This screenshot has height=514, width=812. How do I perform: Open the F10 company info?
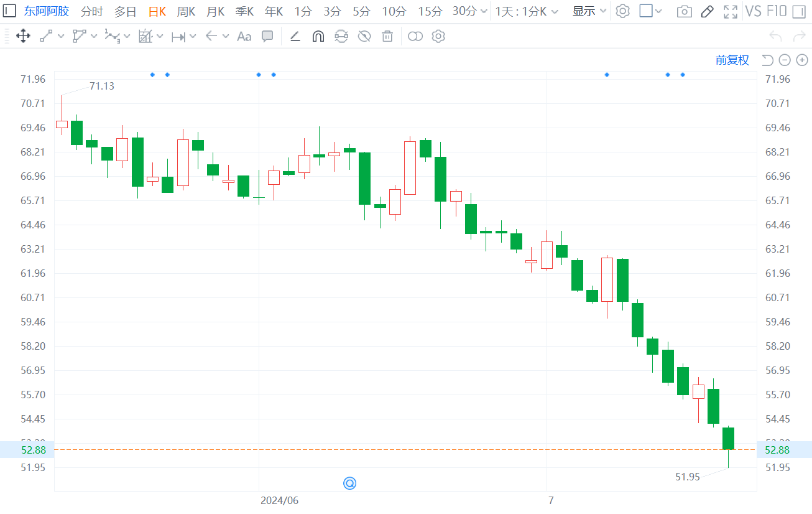point(777,11)
